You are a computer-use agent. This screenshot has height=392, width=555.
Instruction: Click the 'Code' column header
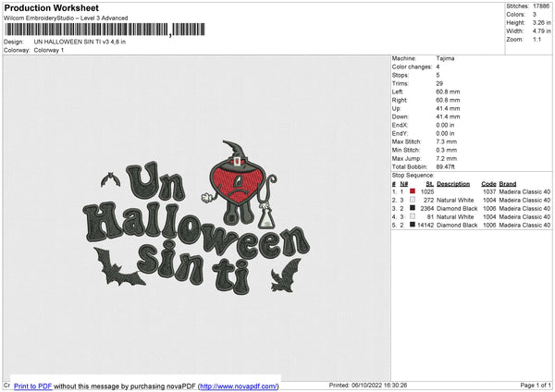pos(488,184)
